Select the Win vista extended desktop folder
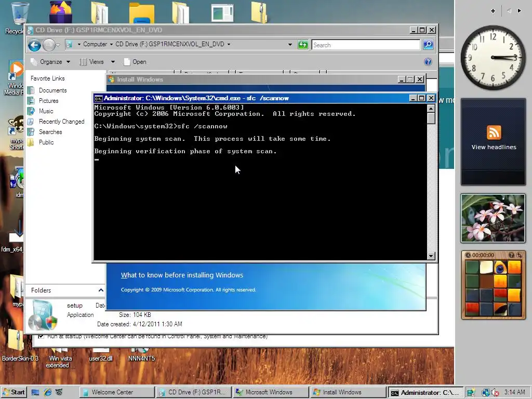 (x=60, y=358)
